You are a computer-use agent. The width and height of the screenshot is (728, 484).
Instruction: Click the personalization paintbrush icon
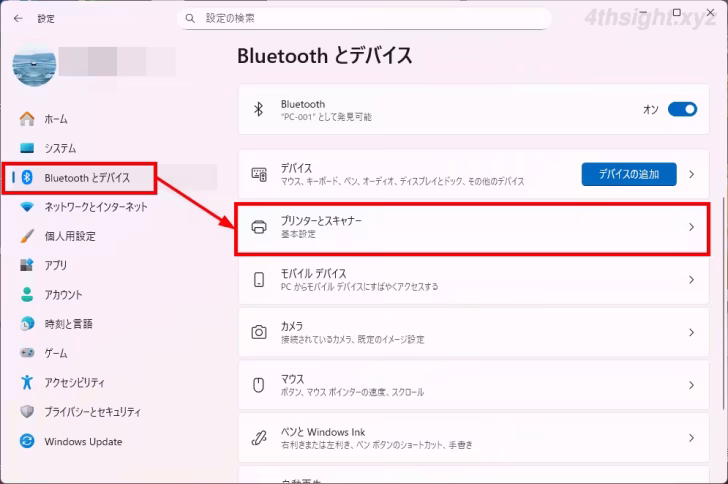click(x=27, y=236)
